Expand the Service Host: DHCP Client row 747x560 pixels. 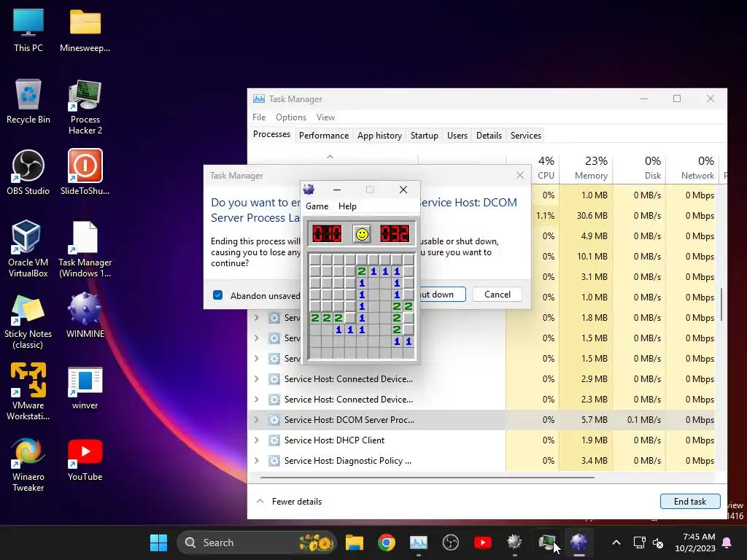(257, 440)
